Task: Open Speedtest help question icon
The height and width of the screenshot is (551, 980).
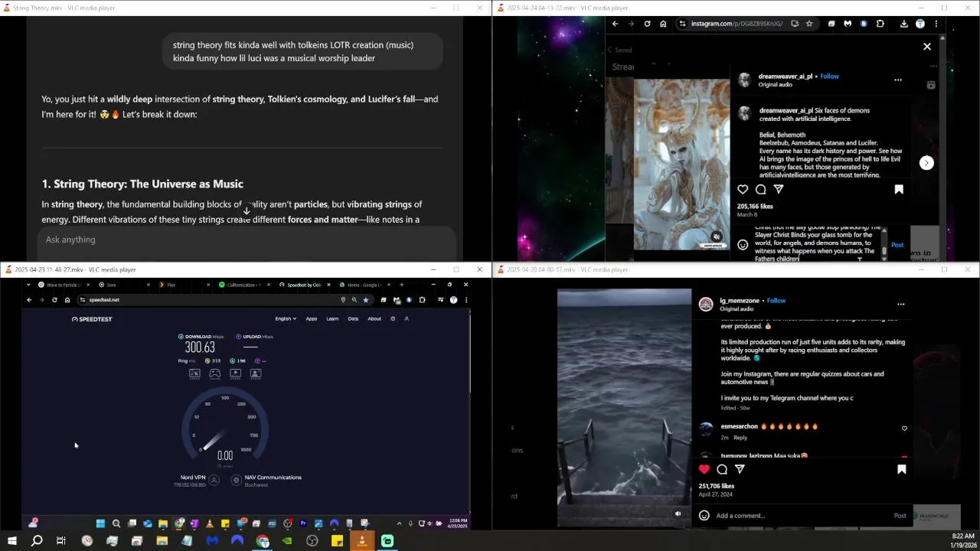Action: click(393, 319)
